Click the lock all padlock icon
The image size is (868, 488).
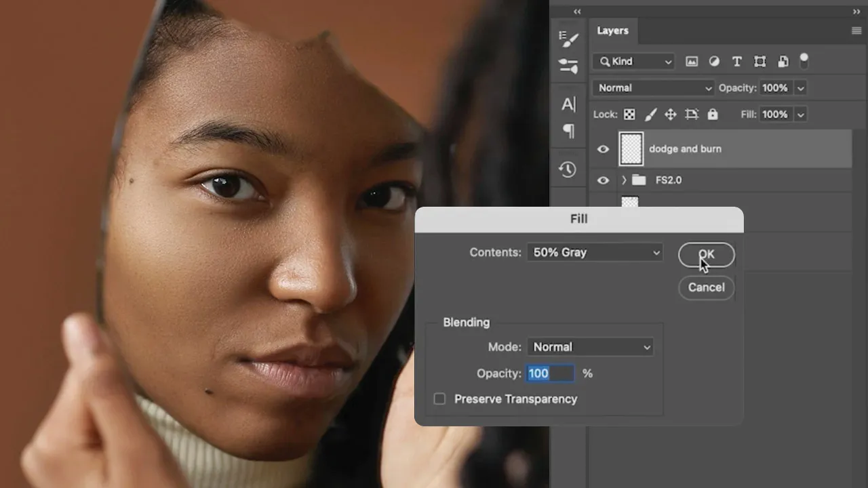[712, 115]
